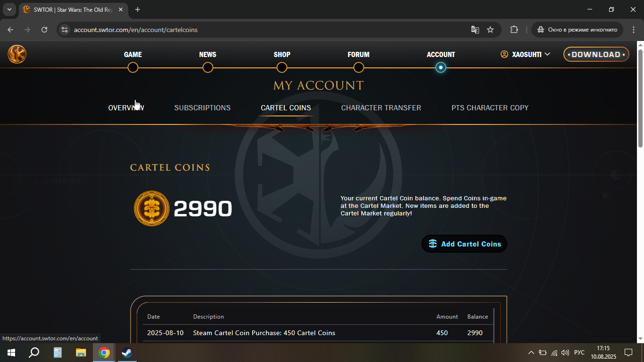Viewport: 644px width, 362px height.
Task: Click the Balance column header
Action: pyautogui.click(x=478, y=317)
